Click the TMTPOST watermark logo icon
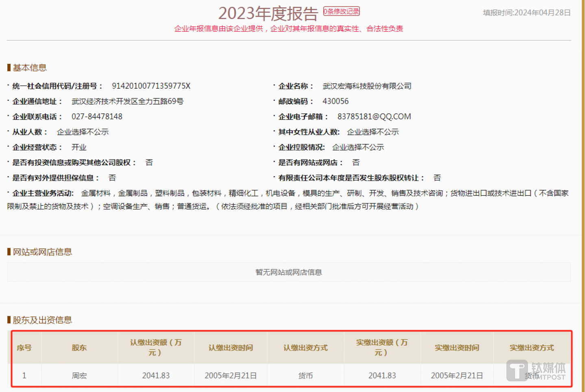Viewport: 585px width, 392px height. coord(517,370)
